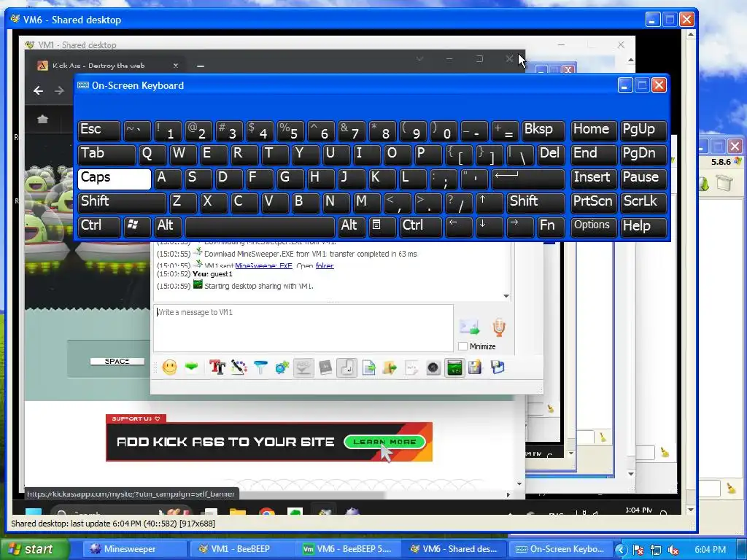The height and width of the screenshot is (560, 747).
Task: Click the context menu key on keyboard
Action: tap(382, 227)
